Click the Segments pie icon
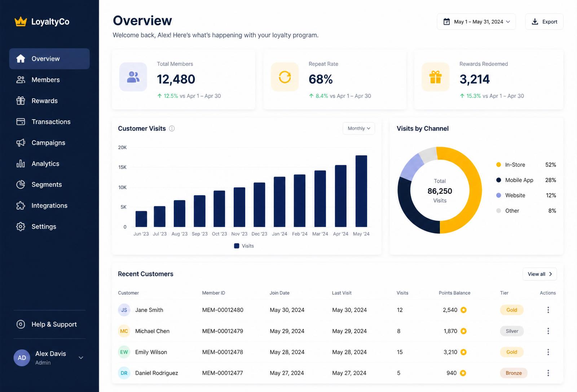577x392 pixels. [21, 184]
